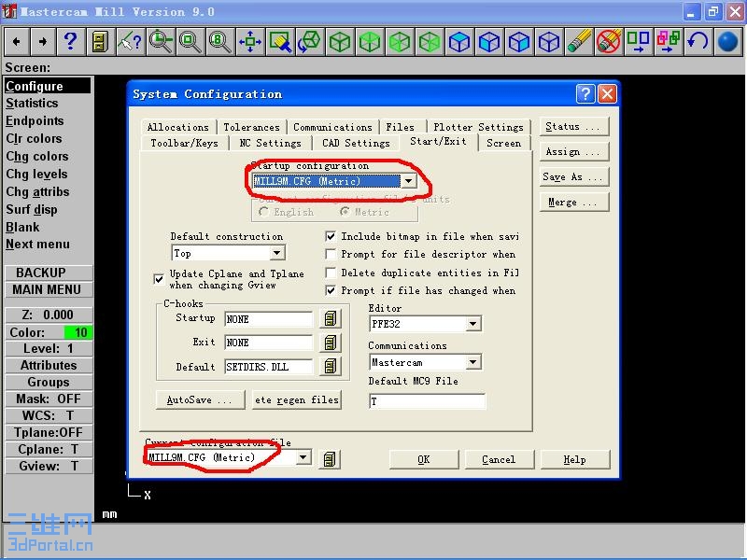The image size is (747, 560).
Task: Switch to the Tolerances tab
Action: point(251,127)
